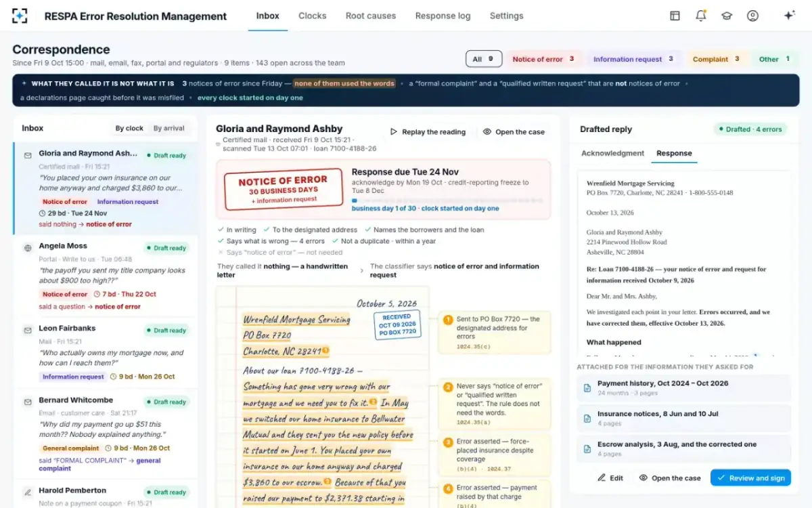Click annotation marker 1 for designated address
Screen dimensions: 812x508
pyautogui.click(x=447, y=320)
